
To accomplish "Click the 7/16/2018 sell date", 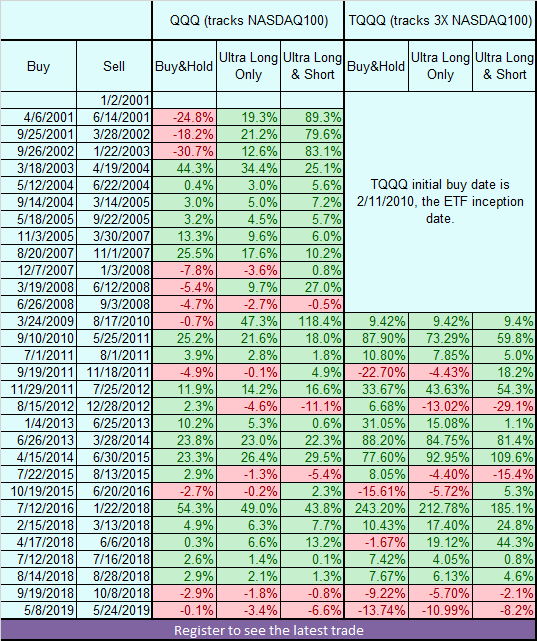I will point(114,560).
